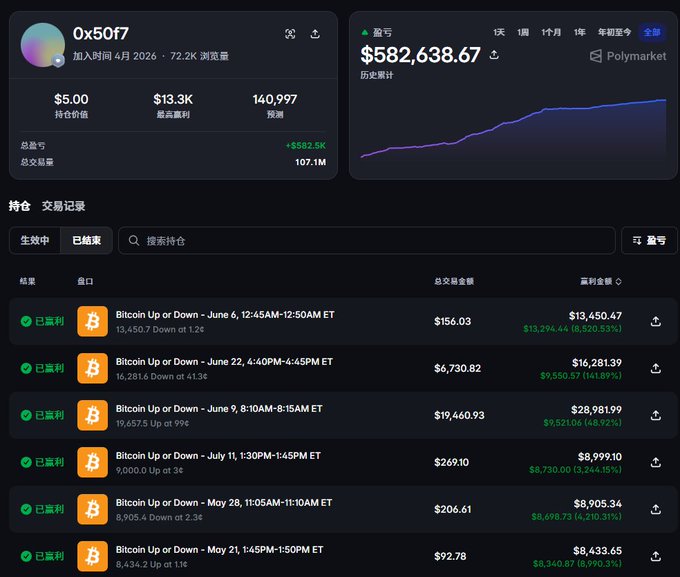
Task: Click the $19,460.93 total trade amount
Action: (459, 415)
